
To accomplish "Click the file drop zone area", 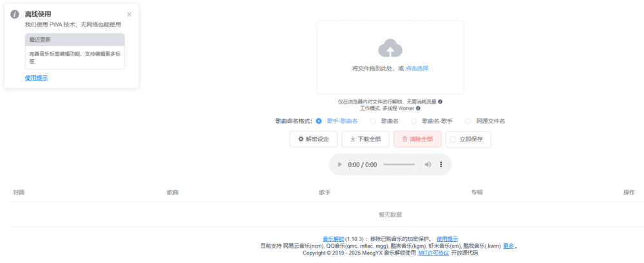I will pos(390,57).
